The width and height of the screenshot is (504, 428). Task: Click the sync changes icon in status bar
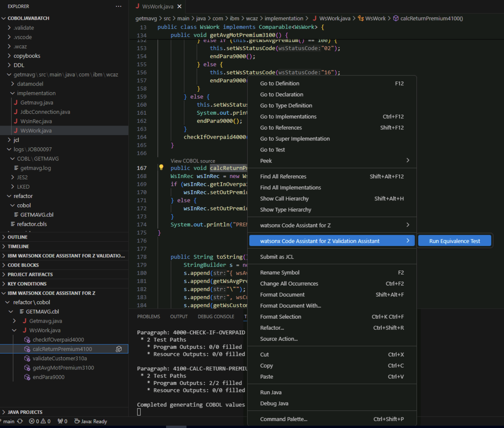[20, 421]
